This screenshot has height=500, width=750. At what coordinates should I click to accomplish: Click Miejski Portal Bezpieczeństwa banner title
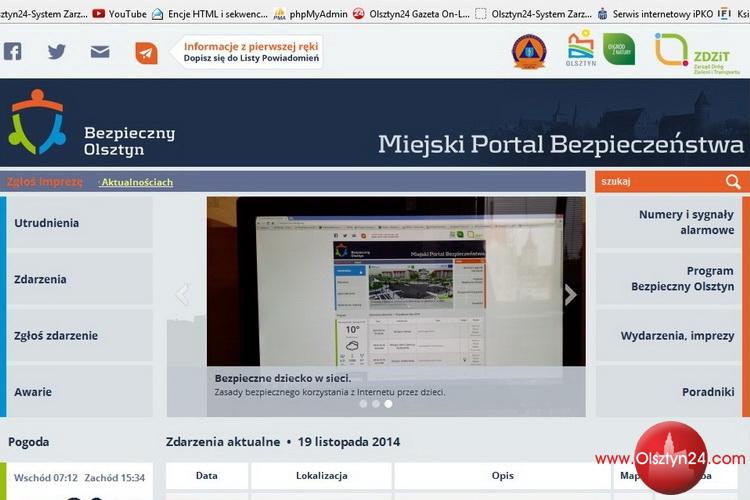click(x=561, y=144)
